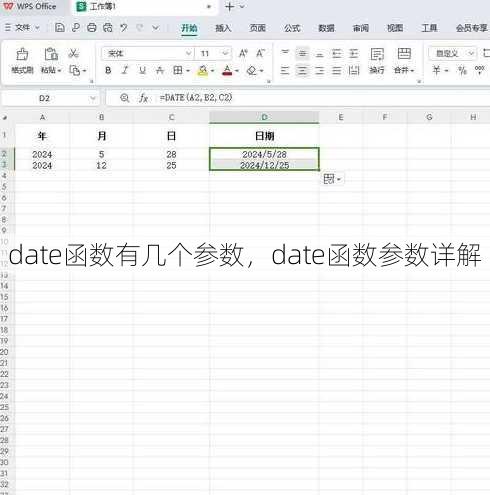Expand the Copy options arrow
This screenshot has height=495, width=490.
pos(84,71)
